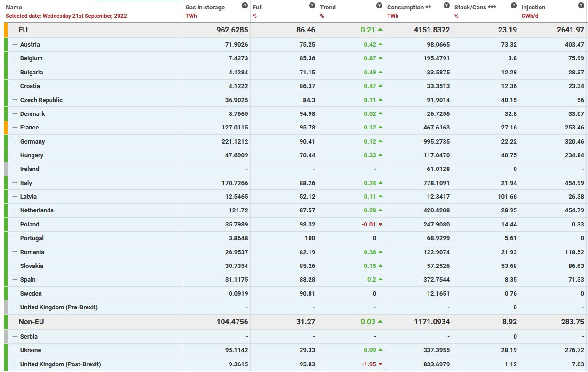Click green up arrow in EU trend

pyautogui.click(x=380, y=30)
